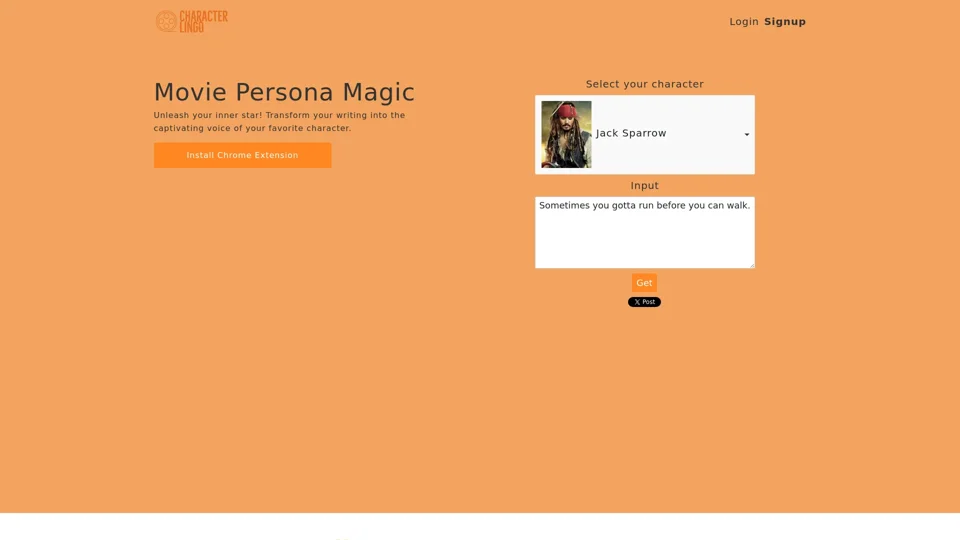Select the Jack Sparrow portrait thumbnail

pyautogui.click(x=566, y=135)
